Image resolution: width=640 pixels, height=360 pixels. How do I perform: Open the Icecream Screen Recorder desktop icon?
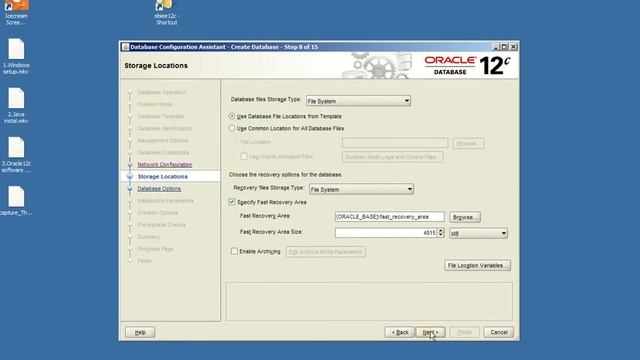click(16, 12)
